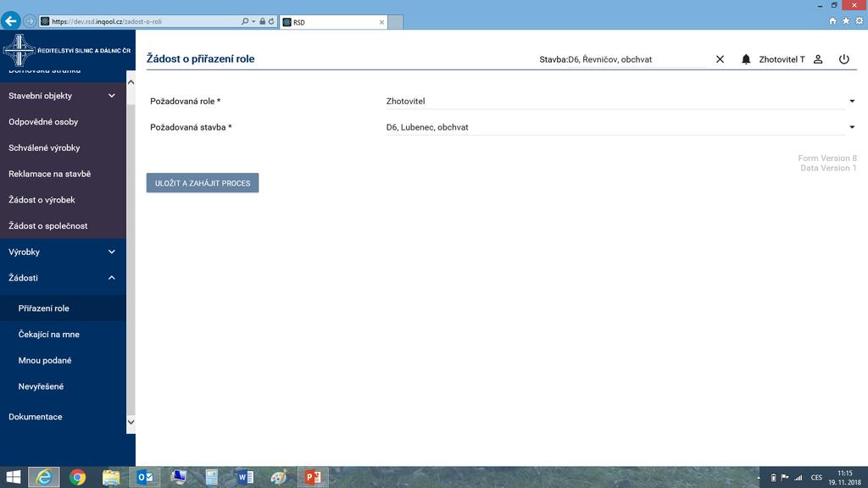Open Windows Start button

12,477
